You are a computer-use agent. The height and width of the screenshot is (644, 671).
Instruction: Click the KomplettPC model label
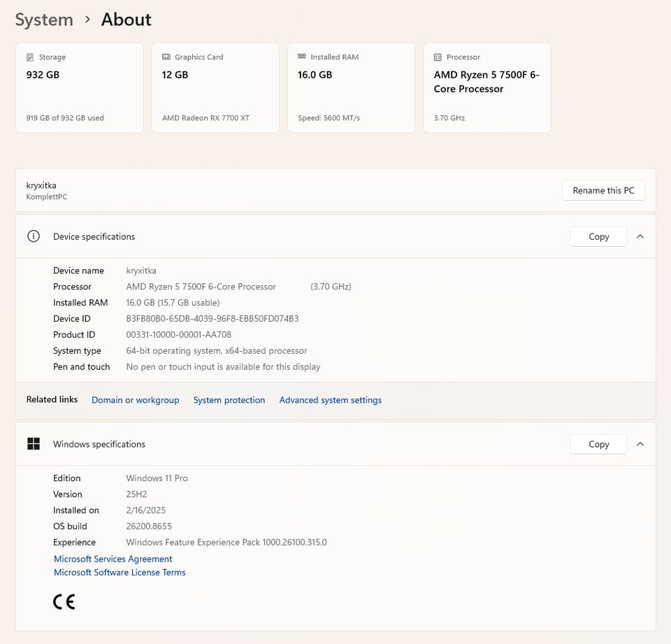47,197
